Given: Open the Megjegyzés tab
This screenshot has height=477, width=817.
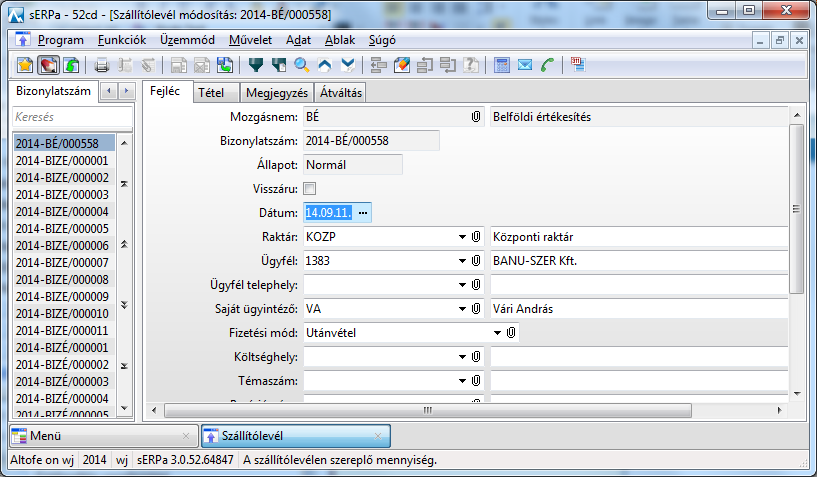Looking at the screenshot, I should tap(270, 92).
